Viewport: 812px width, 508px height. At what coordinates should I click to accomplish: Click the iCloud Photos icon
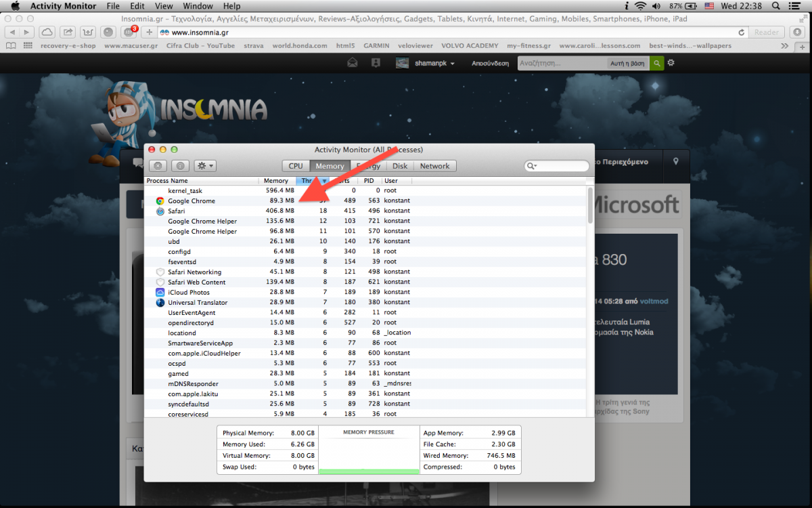tap(160, 293)
